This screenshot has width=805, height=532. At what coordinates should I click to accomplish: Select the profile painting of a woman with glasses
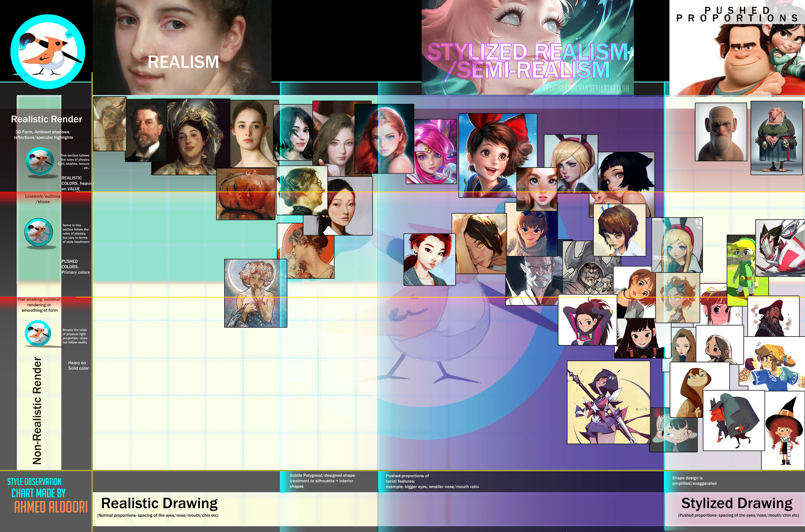point(302,190)
